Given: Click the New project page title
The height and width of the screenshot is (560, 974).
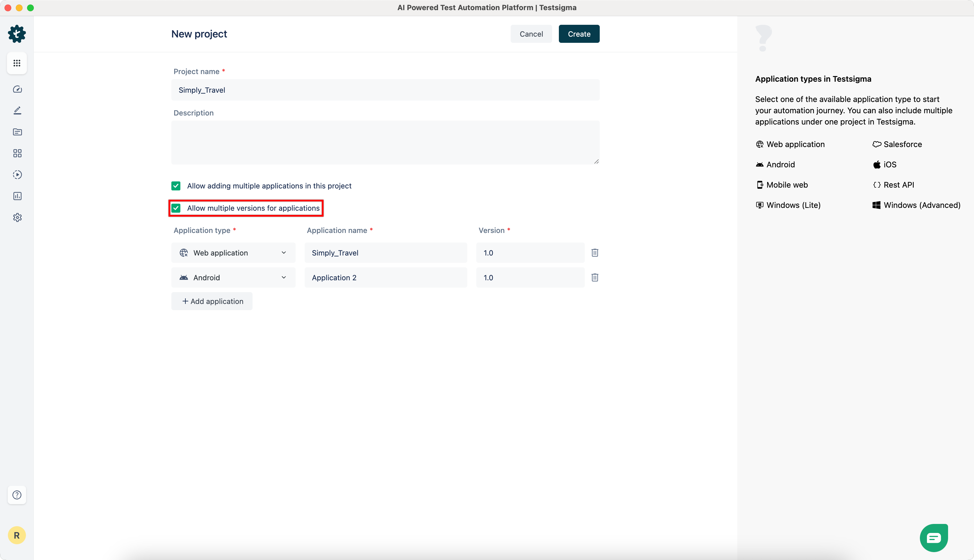Looking at the screenshot, I should point(199,34).
